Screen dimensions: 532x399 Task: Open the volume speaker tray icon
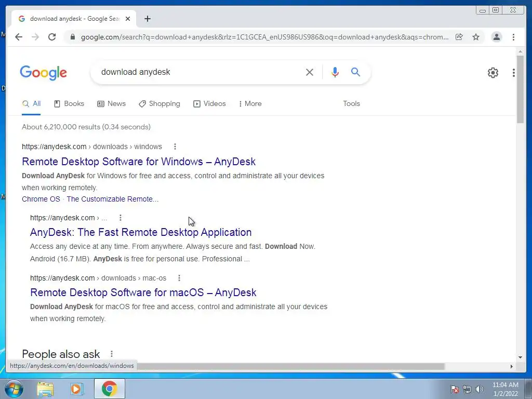tap(480, 389)
